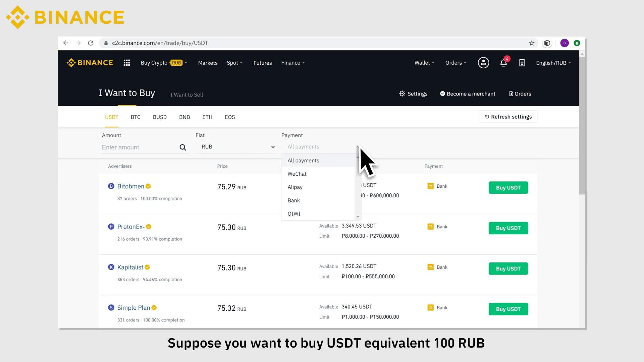Click the Bank icon in Simple Plan row
Image resolution: width=644 pixels, height=362 pixels.
tap(431, 308)
